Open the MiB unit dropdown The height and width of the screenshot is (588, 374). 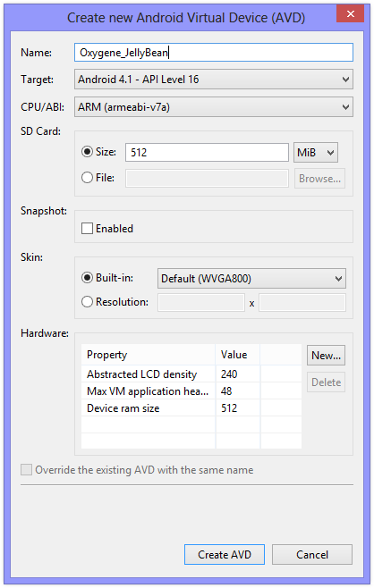point(316,153)
